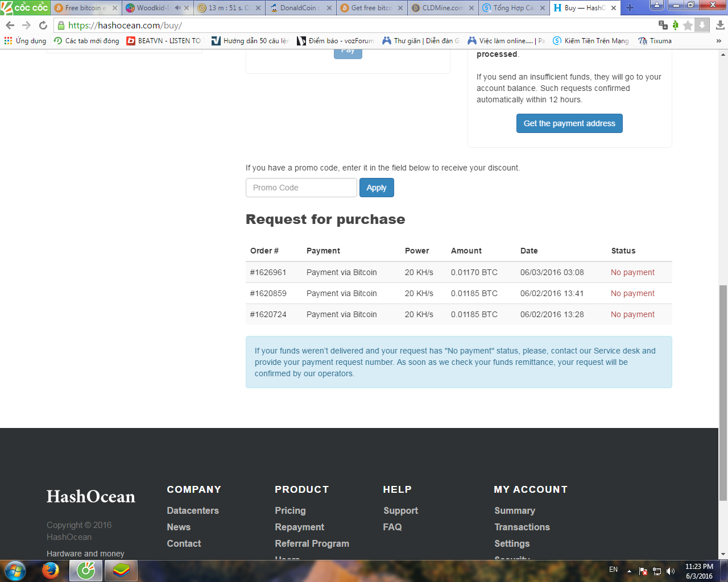Launch Firefox from the taskbar
Viewport: 728px width, 582px height.
[51, 571]
